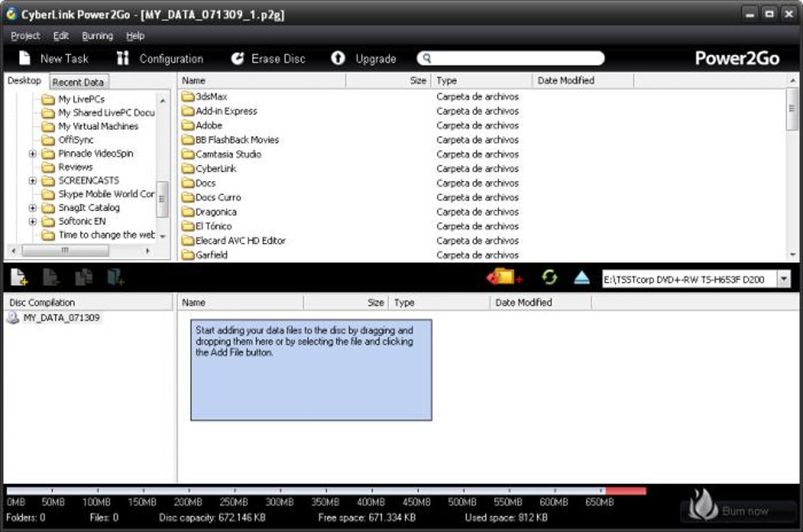Select My Shared LivePC Docu folder
This screenshot has height=532, width=803.
point(106,113)
